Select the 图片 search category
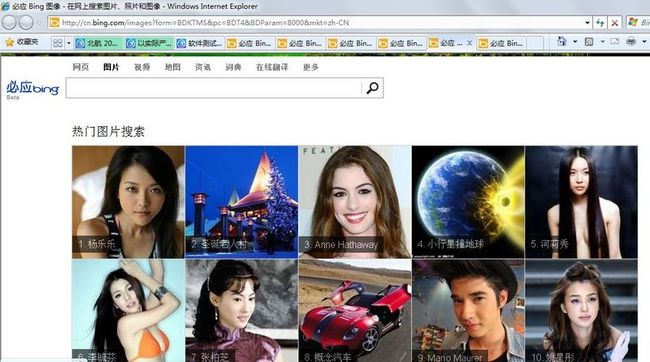 [x=111, y=67]
